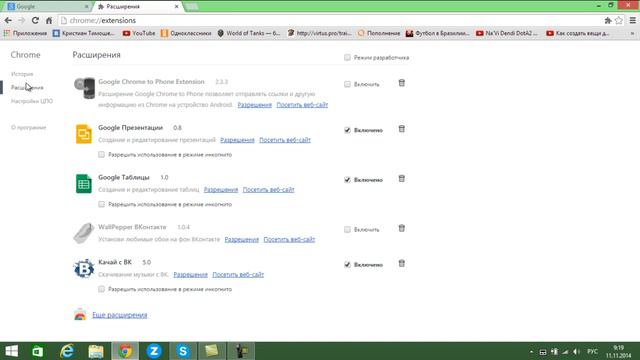Open О программе in the sidebar
Screen dimensions: 640x360
pos(29,127)
